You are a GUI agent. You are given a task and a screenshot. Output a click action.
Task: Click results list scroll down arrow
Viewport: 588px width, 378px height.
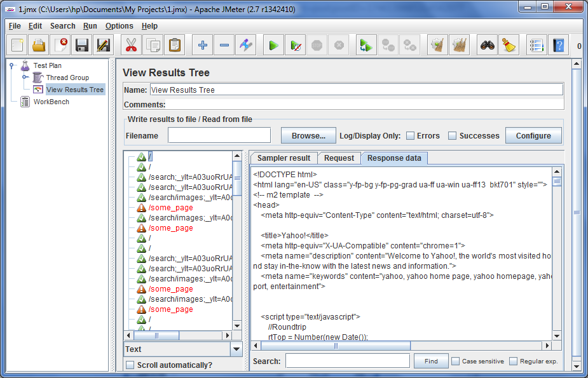[237, 326]
